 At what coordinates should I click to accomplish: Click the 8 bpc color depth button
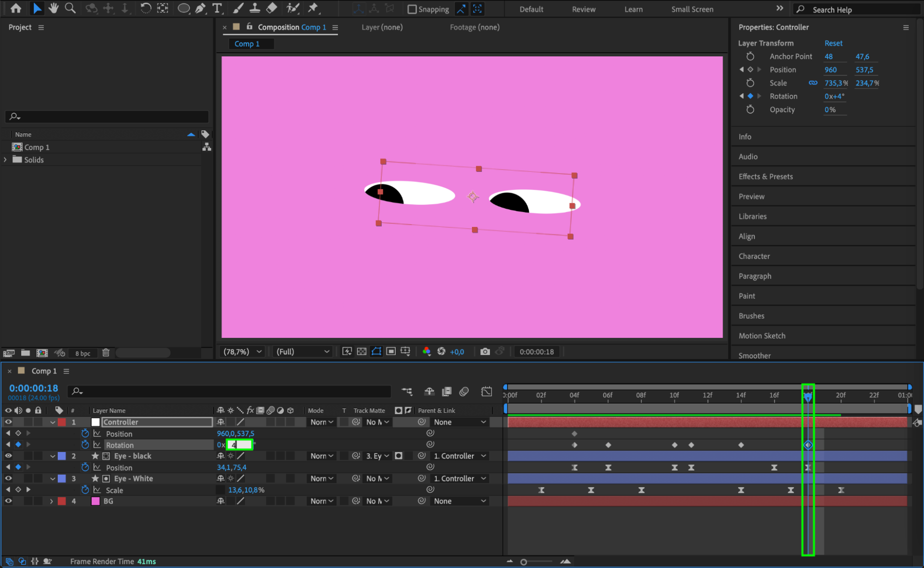point(83,353)
